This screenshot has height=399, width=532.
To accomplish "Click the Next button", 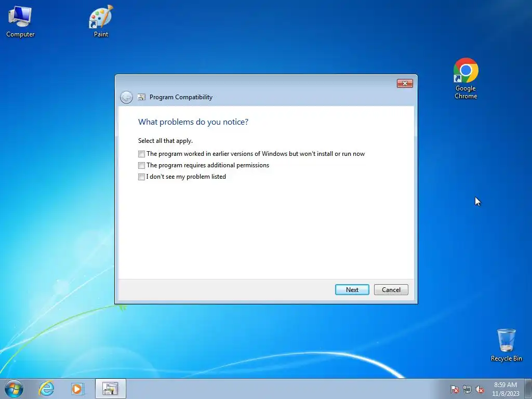I will 352,290.
